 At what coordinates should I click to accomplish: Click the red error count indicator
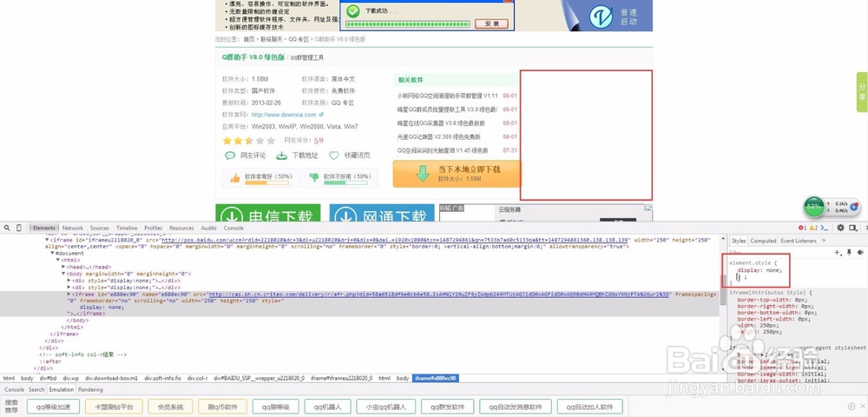click(801, 228)
